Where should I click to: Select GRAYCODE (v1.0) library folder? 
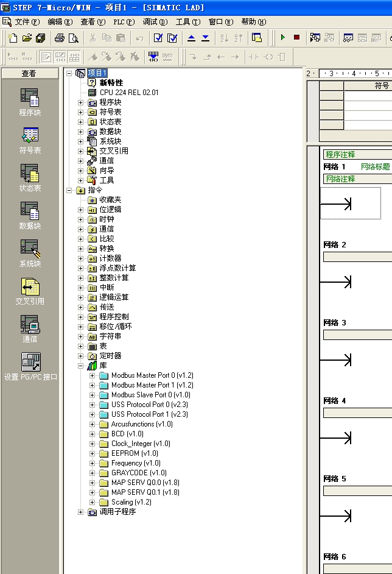click(139, 473)
